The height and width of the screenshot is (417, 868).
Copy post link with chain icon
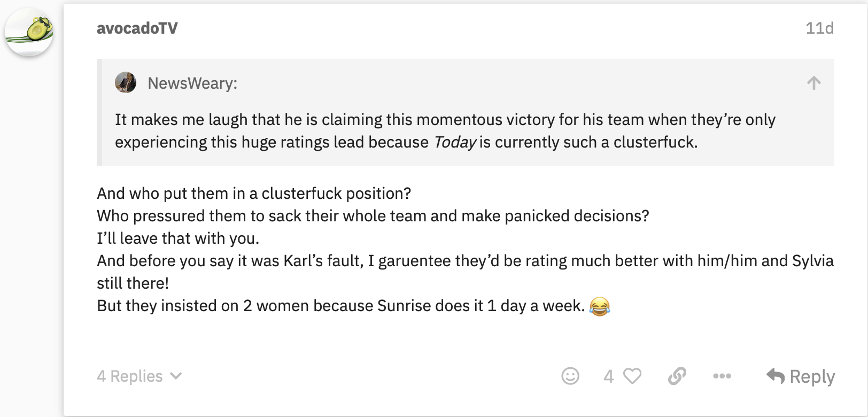tap(677, 376)
